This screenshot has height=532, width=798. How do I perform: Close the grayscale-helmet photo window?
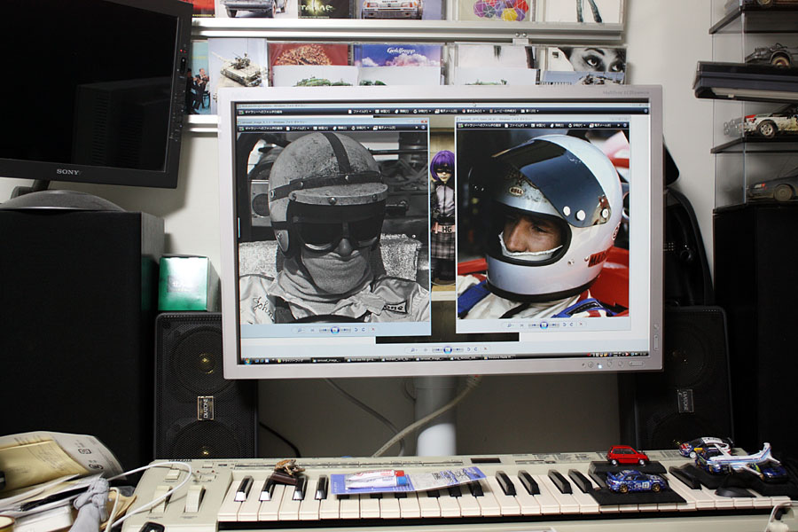pos(424,121)
